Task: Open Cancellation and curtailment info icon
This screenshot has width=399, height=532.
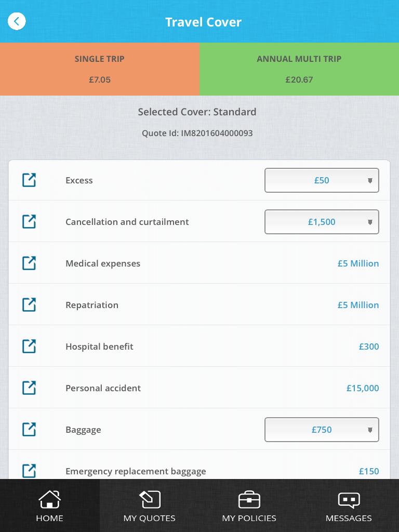Action: [x=29, y=221]
